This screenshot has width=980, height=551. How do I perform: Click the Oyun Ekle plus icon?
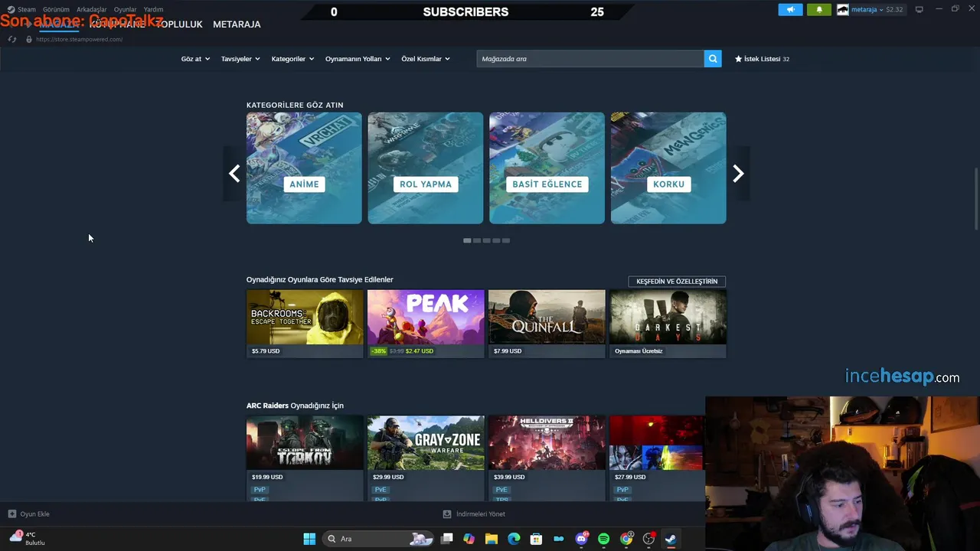(12, 514)
